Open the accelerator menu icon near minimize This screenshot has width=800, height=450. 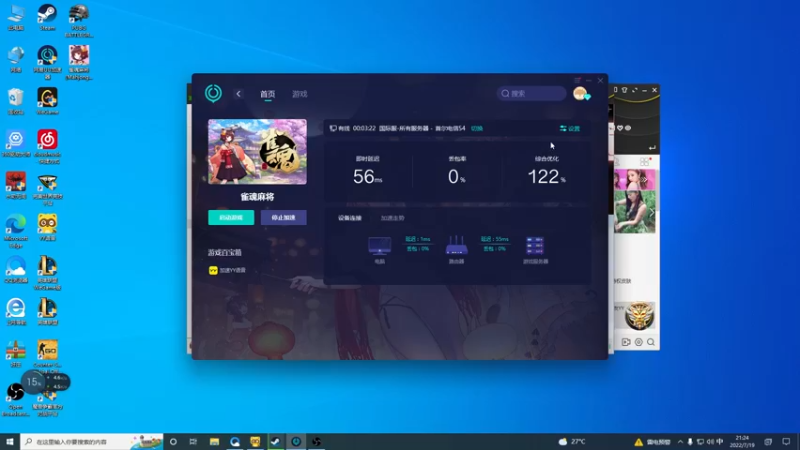tap(577, 81)
